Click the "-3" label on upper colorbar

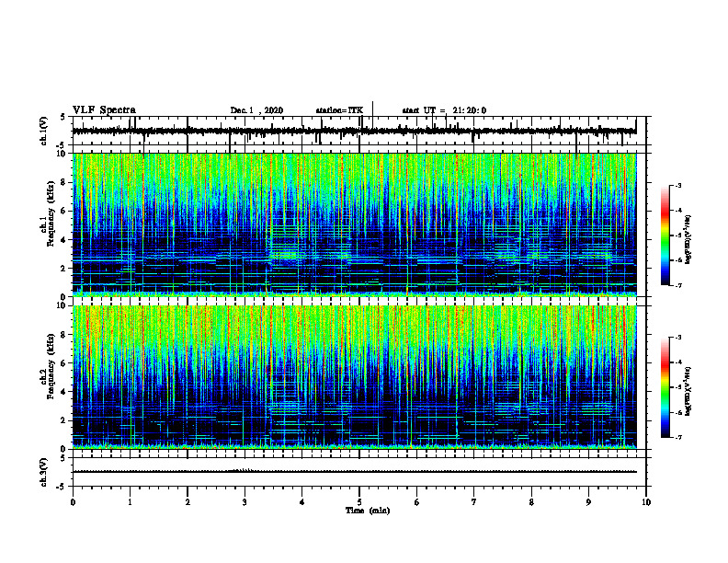(x=678, y=185)
